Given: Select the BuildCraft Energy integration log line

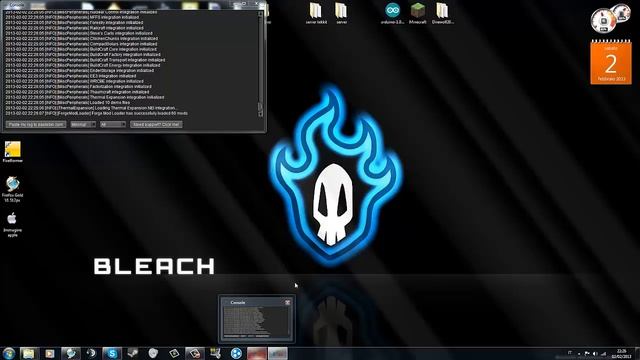Looking at the screenshot, I should [x=82, y=65].
